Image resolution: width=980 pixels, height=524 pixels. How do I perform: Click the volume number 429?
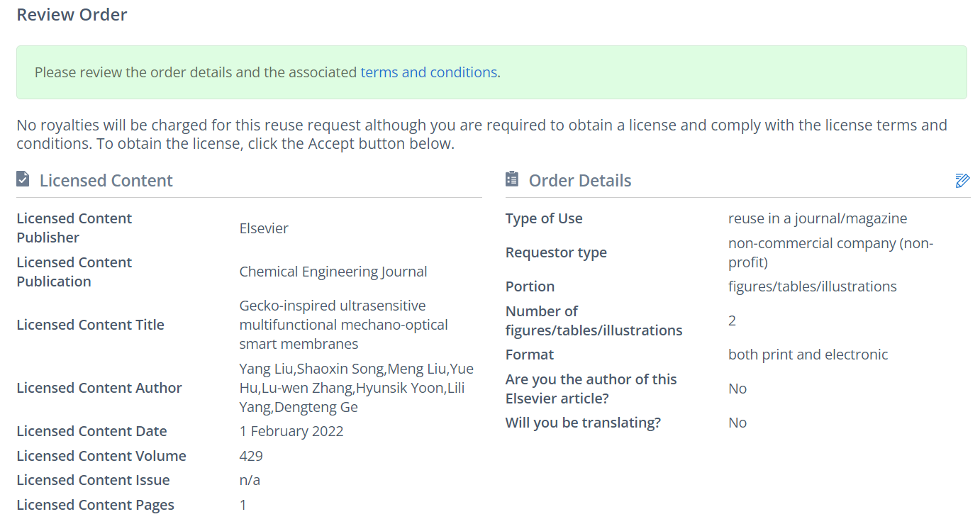(x=251, y=456)
